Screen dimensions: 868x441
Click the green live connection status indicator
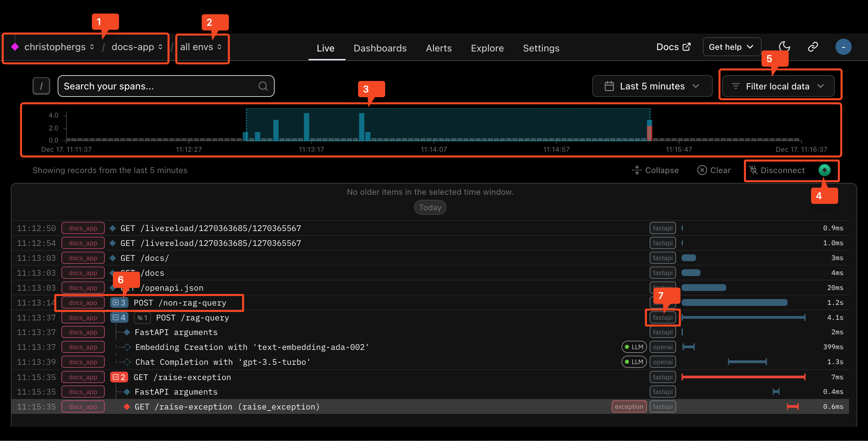pyautogui.click(x=825, y=170)
